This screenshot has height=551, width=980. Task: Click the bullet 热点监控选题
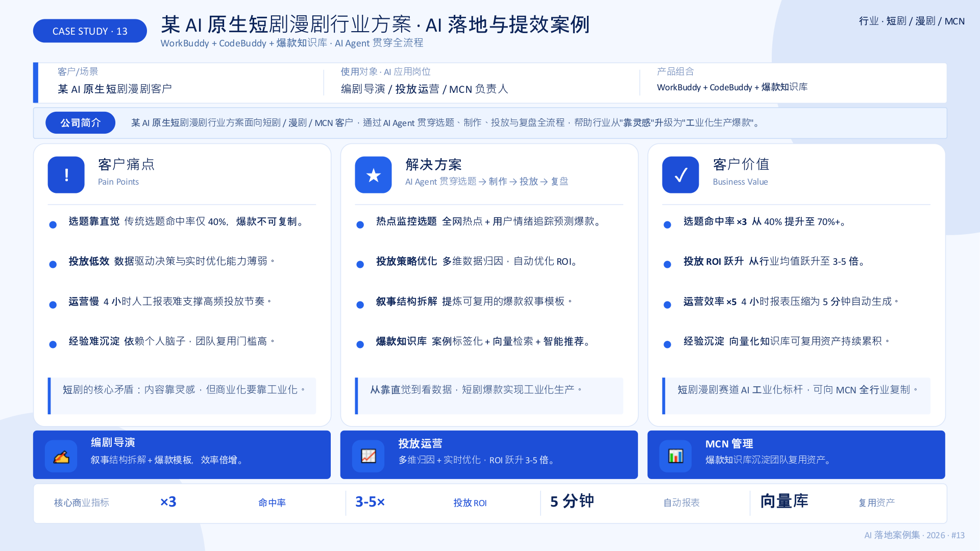(x=489, y=221)
